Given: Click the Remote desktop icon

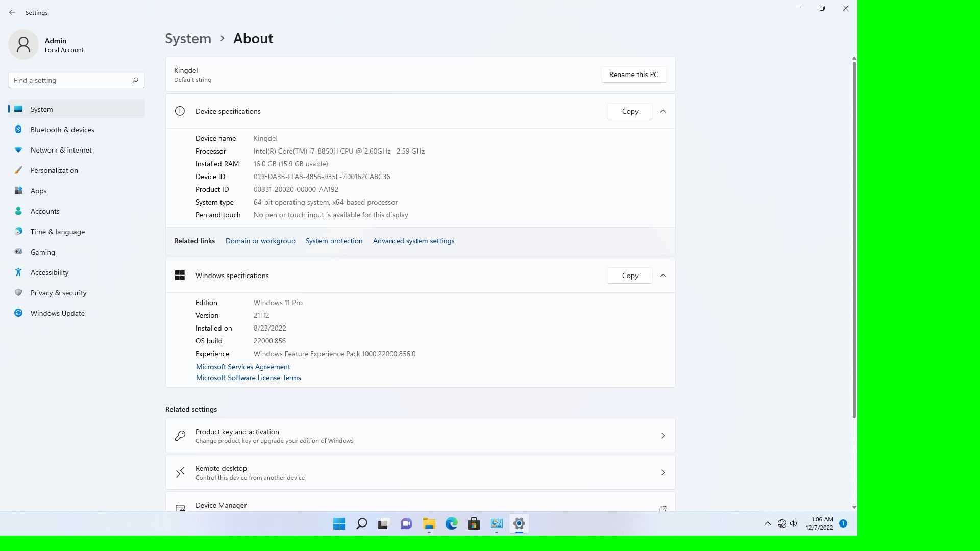Looking at the screenshot, I should 180,472.
